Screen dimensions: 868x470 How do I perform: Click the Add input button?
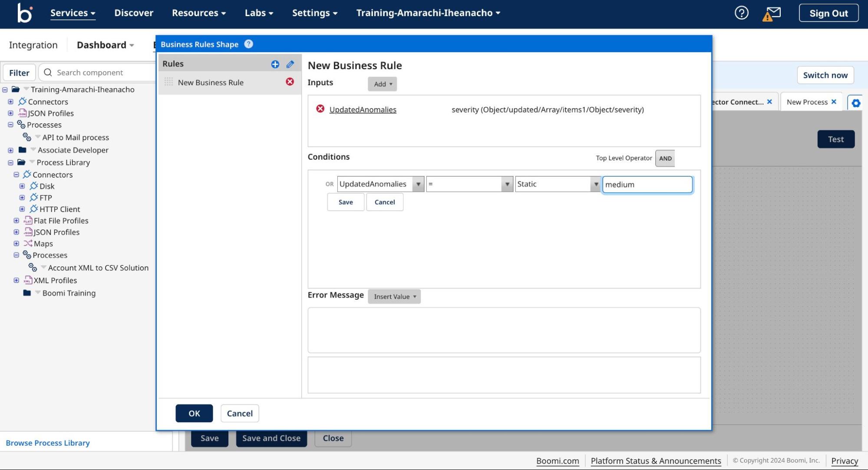(x=382, y=83)
